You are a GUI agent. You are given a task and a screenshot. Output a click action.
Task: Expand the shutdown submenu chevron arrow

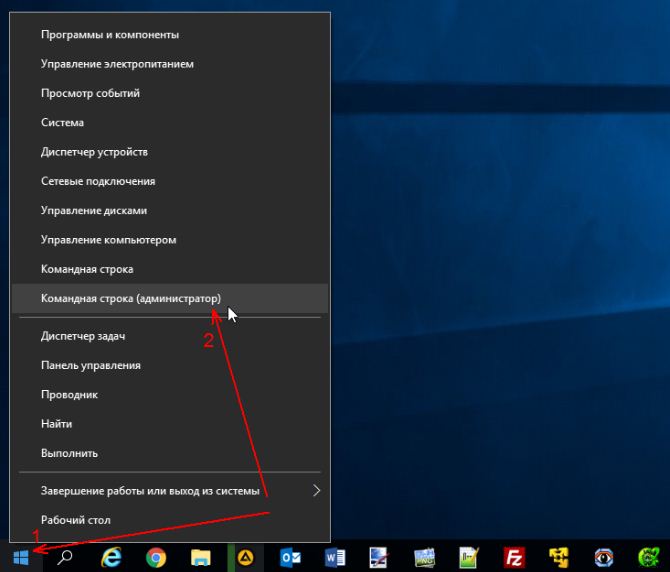(316, 490)
